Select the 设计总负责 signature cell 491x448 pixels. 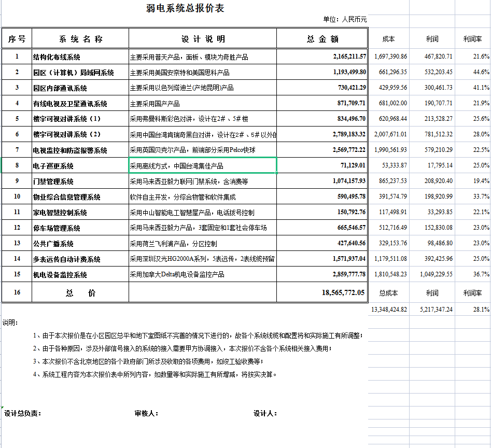tap(23, 414)
